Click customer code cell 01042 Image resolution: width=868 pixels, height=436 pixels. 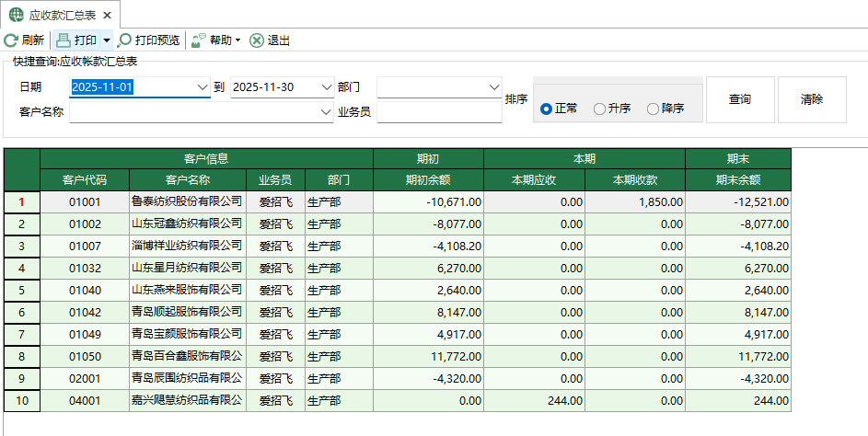pos(85,313)
